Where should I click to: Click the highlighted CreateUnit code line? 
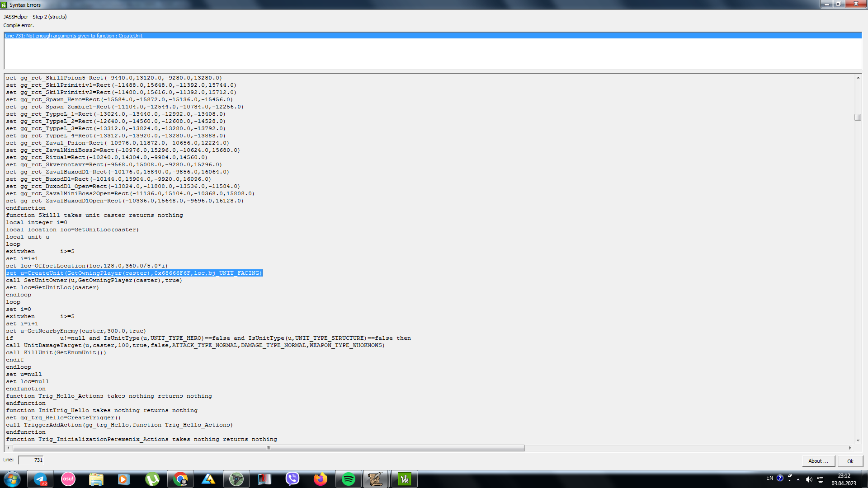134,273
